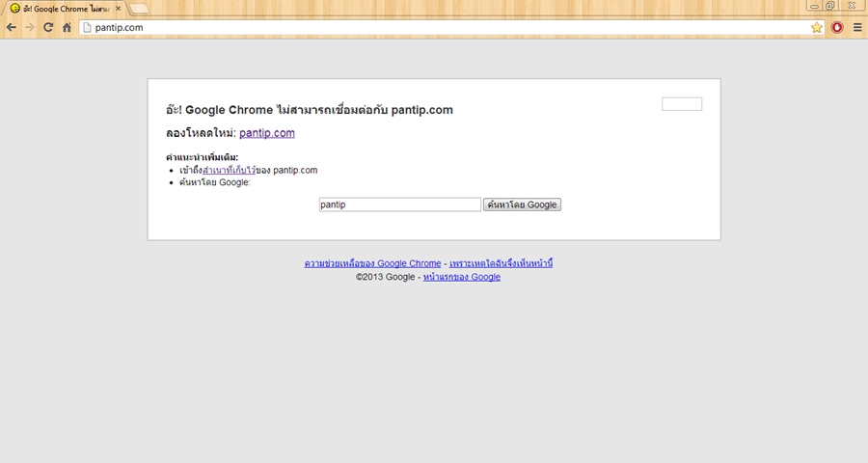Restore down the Chrome window
This screenshot has width=868, height=463.
[830, 6]
